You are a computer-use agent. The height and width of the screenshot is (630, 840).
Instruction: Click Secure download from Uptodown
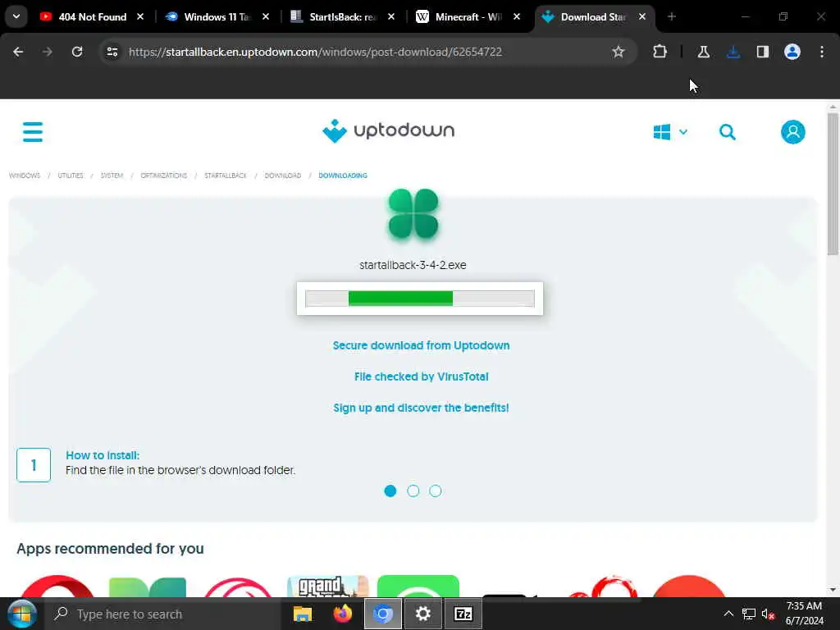click(x=421, y=345)
